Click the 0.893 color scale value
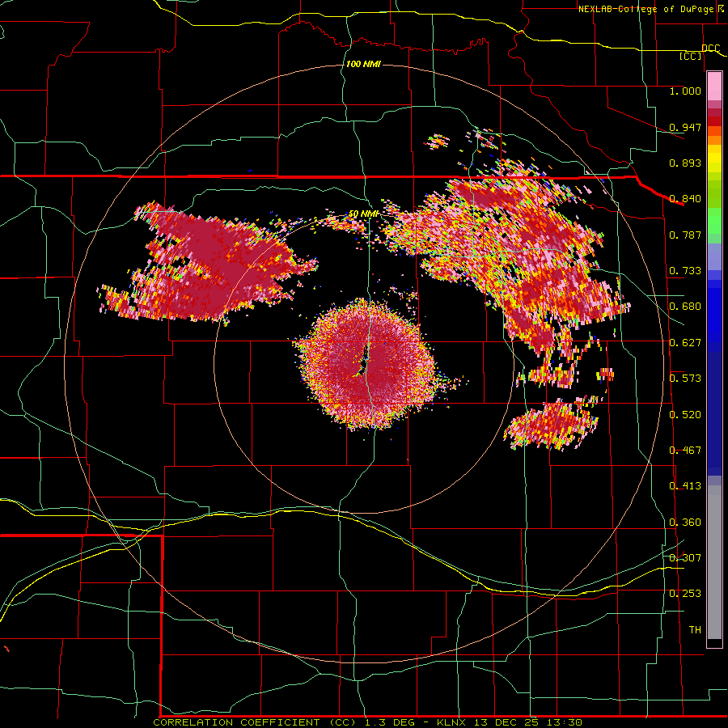728x728 pixels. point(685,163)
